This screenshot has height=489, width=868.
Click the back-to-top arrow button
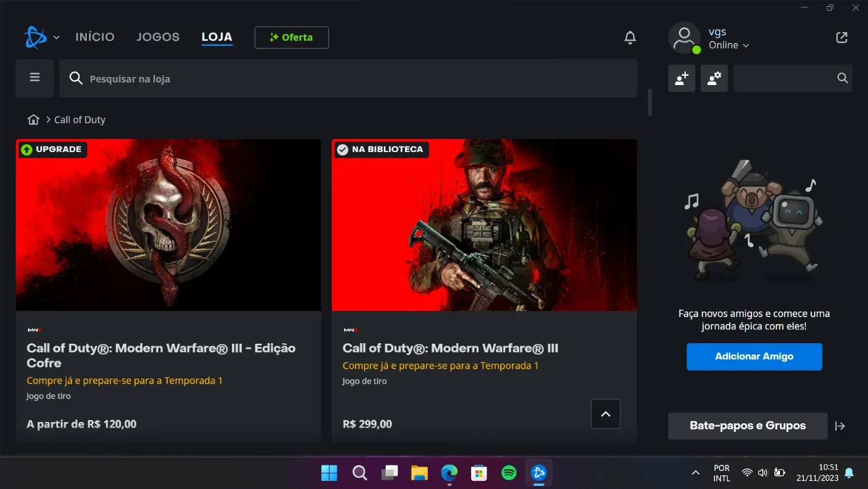606,414
